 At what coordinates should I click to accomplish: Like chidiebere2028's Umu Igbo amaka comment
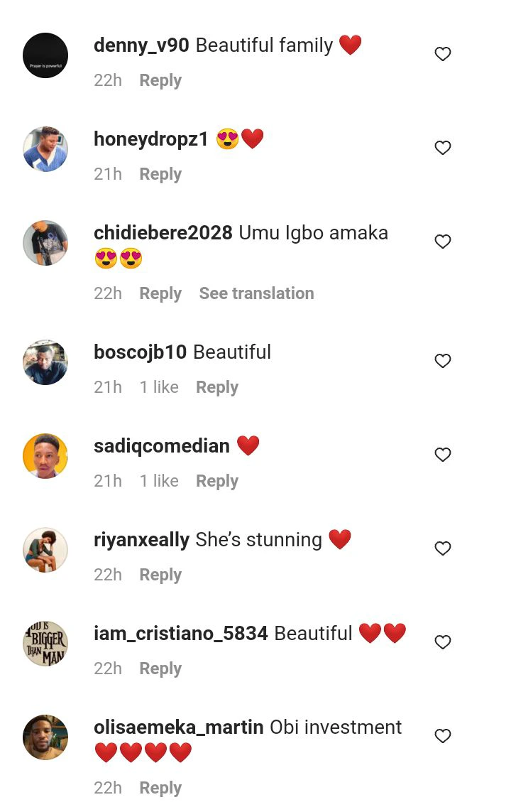tap(443, 242)
